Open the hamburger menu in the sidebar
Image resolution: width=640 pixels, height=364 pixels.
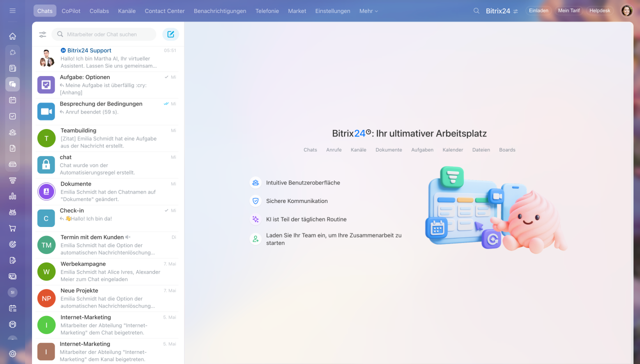[12, 10]
